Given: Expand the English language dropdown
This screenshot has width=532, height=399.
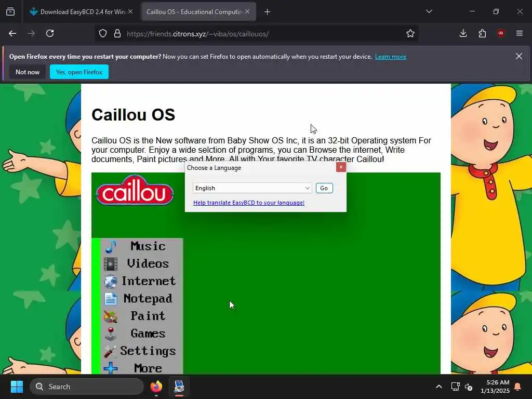Looking at the screenshot, I should coord(252,188).
